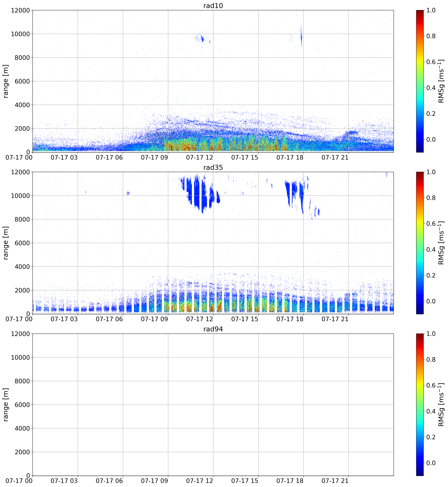Screen dimensions: 448x487
Task: Click the rad94 colorbar gradient
Action: (420, 405)
